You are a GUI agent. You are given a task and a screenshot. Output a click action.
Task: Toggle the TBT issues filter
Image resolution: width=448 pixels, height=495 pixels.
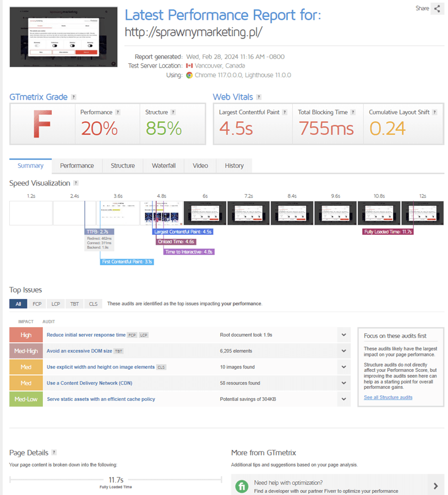74,304
